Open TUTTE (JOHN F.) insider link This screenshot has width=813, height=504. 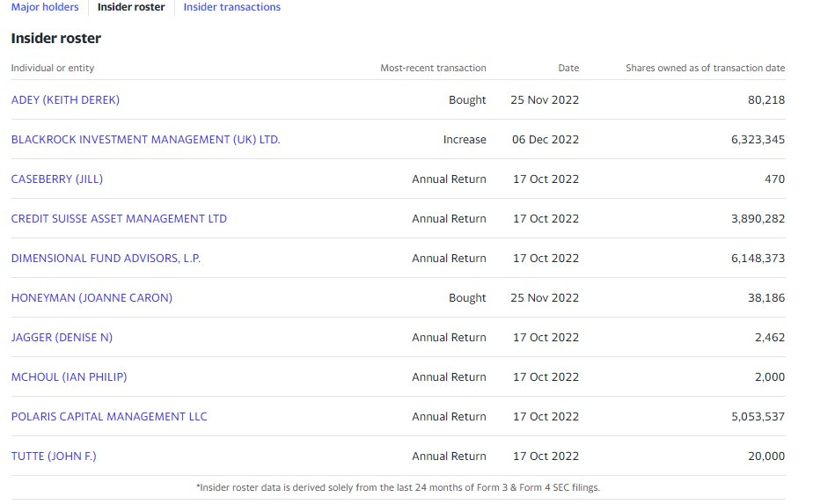54,456
